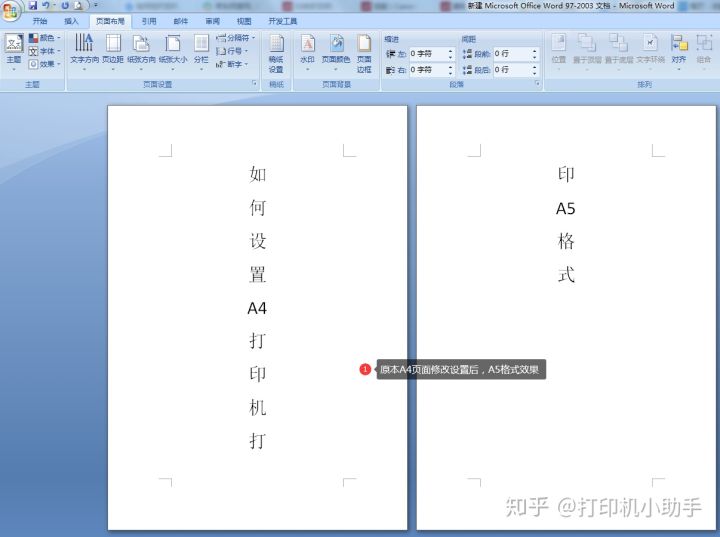Open the theme 效果 (Effects) dropdown
720x537 pixels.
click(x=45, y=64)
